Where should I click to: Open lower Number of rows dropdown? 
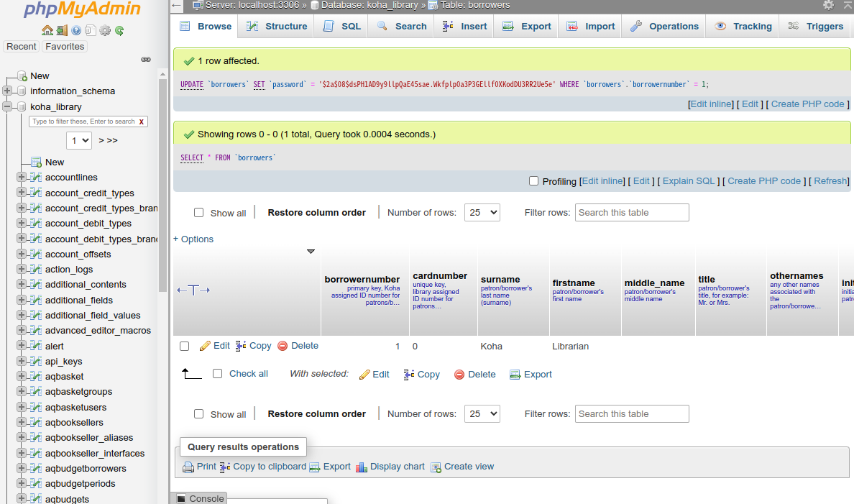482,413
